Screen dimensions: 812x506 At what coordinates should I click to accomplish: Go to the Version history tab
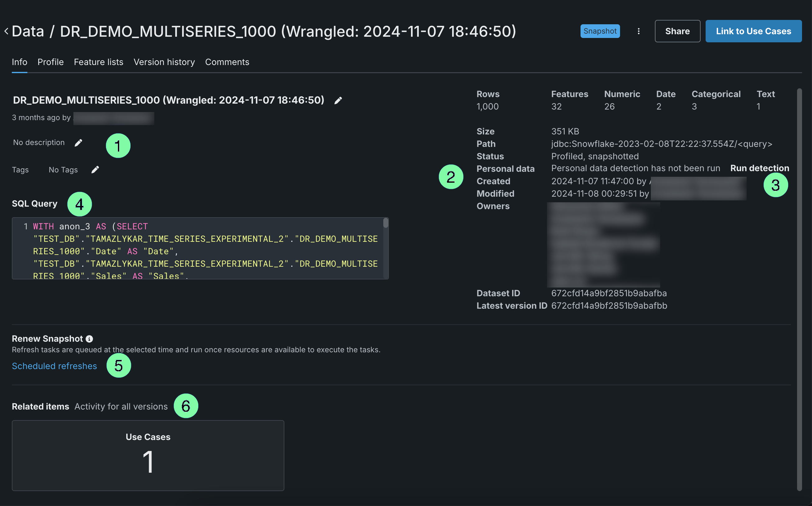click(x=164, y=62)
